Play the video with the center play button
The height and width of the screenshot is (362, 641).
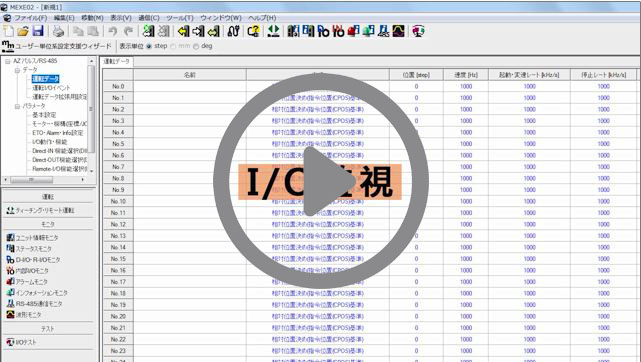(x=320, y=181)
